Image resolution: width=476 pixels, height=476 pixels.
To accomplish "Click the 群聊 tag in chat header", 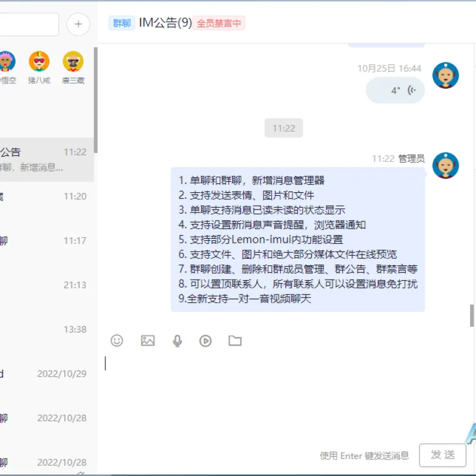I will click(x=122, y=23).
